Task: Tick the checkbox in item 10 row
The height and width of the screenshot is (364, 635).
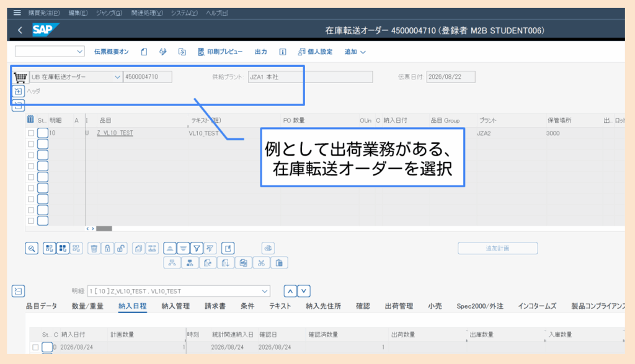Action: (x=31, y=133)
